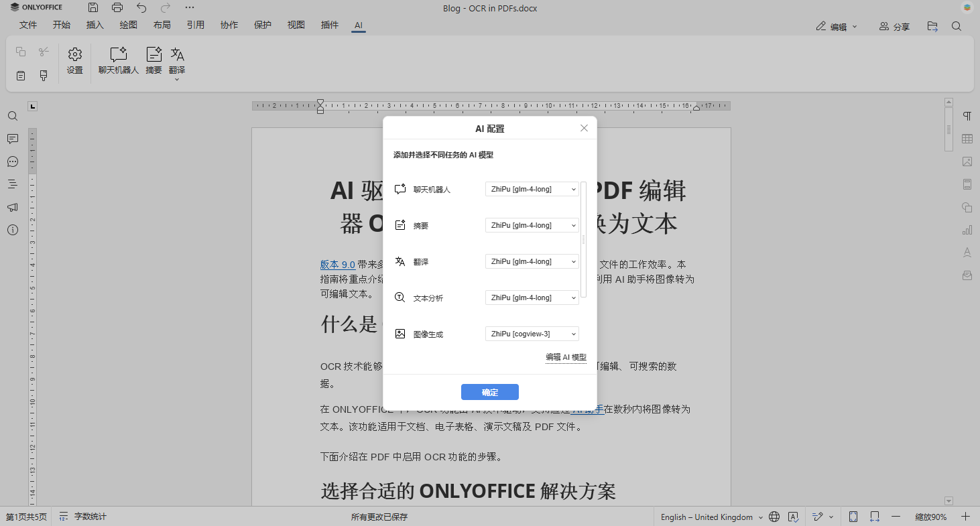Switch to the 引用 tab

[x=196, y=25]
